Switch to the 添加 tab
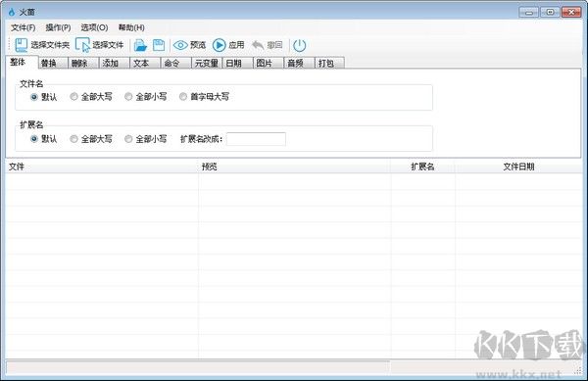The height and width of the screenshot is (381, 588). point(115,64)
